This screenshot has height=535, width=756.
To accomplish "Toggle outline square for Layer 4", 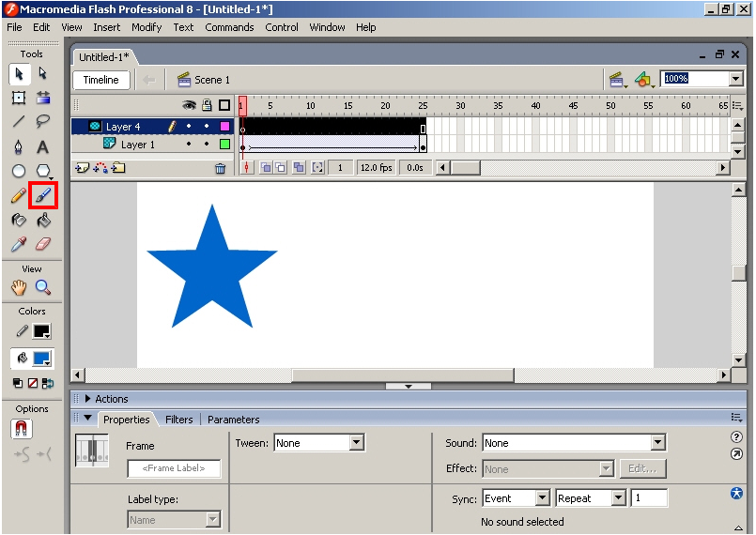I will (x=224, y=127).
